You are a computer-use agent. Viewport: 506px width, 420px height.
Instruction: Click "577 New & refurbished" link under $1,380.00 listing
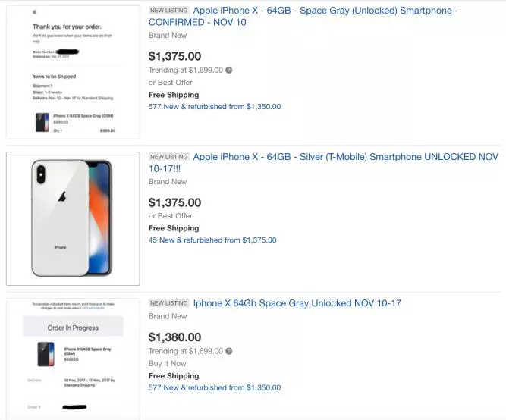click(215, 387)
